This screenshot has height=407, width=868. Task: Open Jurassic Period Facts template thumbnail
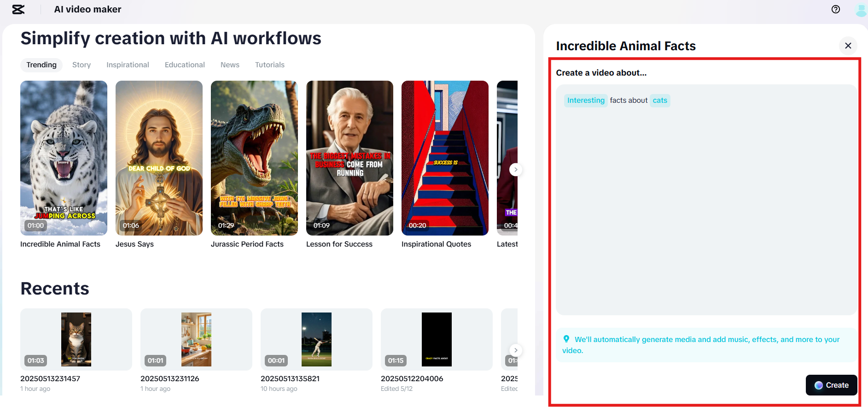coord(254,158)
